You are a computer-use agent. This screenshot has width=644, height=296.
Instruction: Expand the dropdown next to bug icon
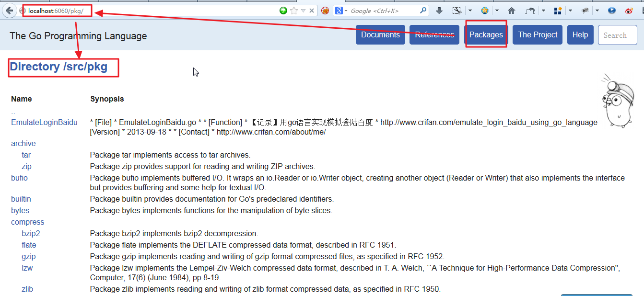coord(597,11)
